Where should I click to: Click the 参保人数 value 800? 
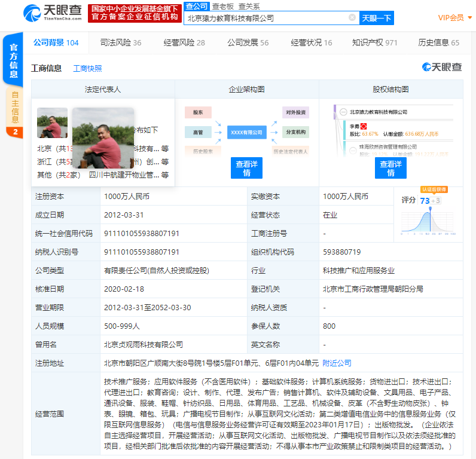point(329,326)
